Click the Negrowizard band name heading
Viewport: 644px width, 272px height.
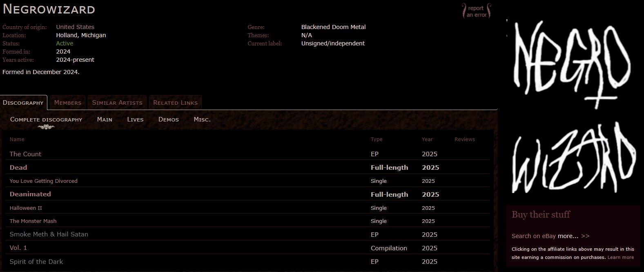click(x=49, y=9)
